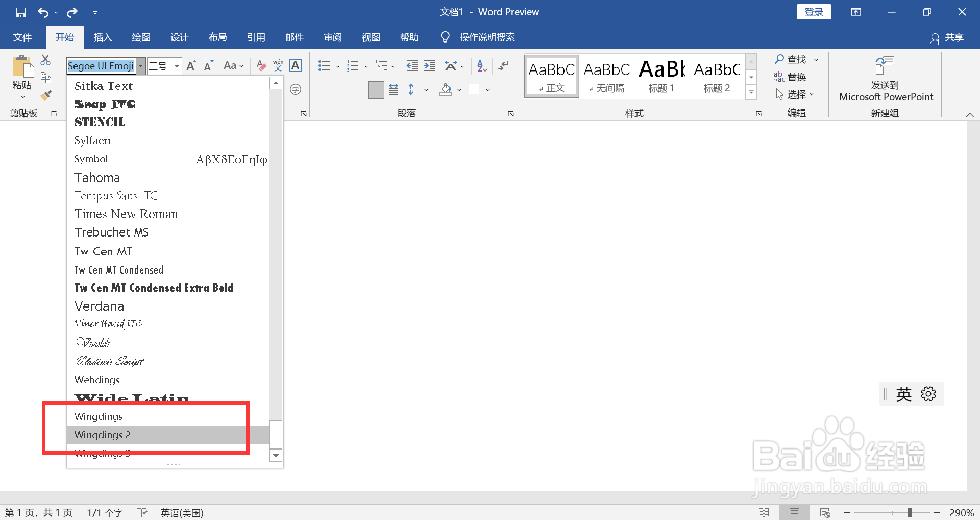Switch to the 绘图 tab
980x520 pixels.
click(x=141, y=37)
